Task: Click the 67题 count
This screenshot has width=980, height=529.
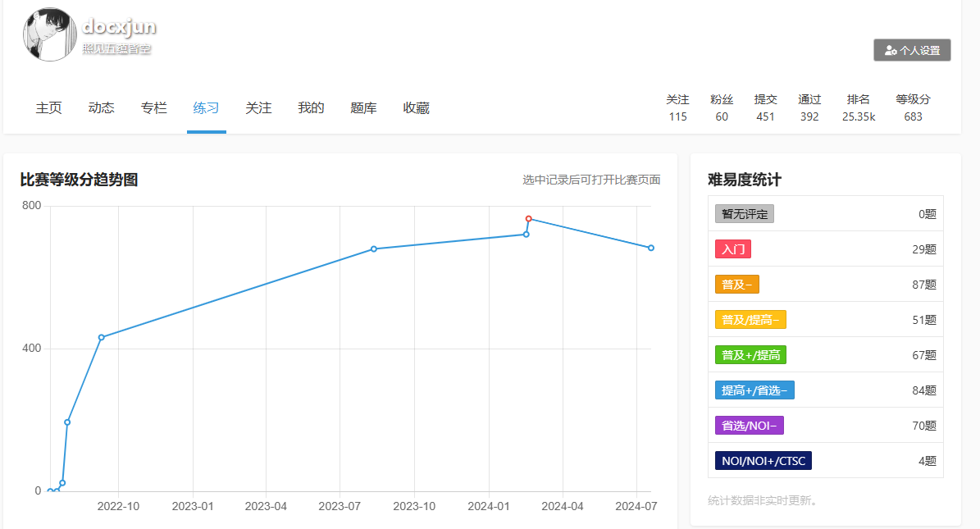Action: tap(923, 355)
